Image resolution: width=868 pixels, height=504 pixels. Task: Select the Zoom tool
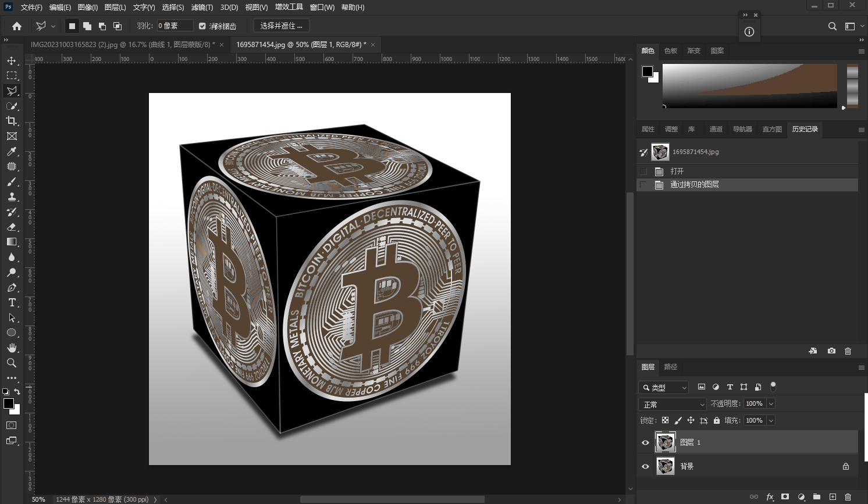point(12,363)
